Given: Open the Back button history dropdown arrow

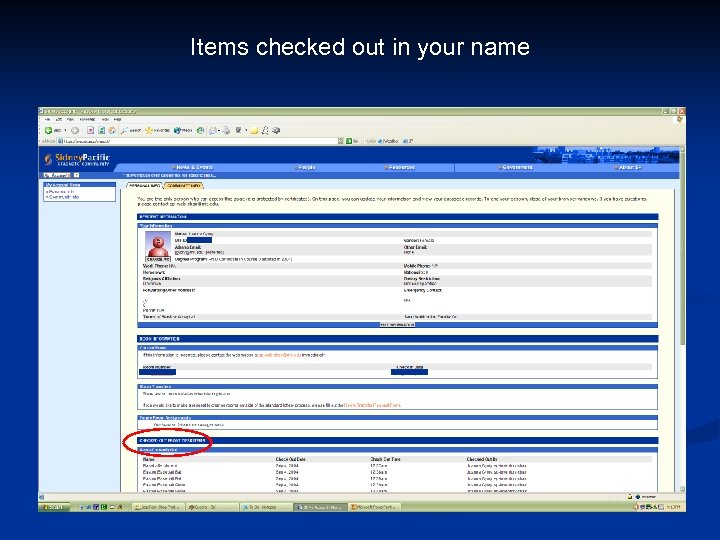Looking at the screenshot, I should [x=65, y=130].
